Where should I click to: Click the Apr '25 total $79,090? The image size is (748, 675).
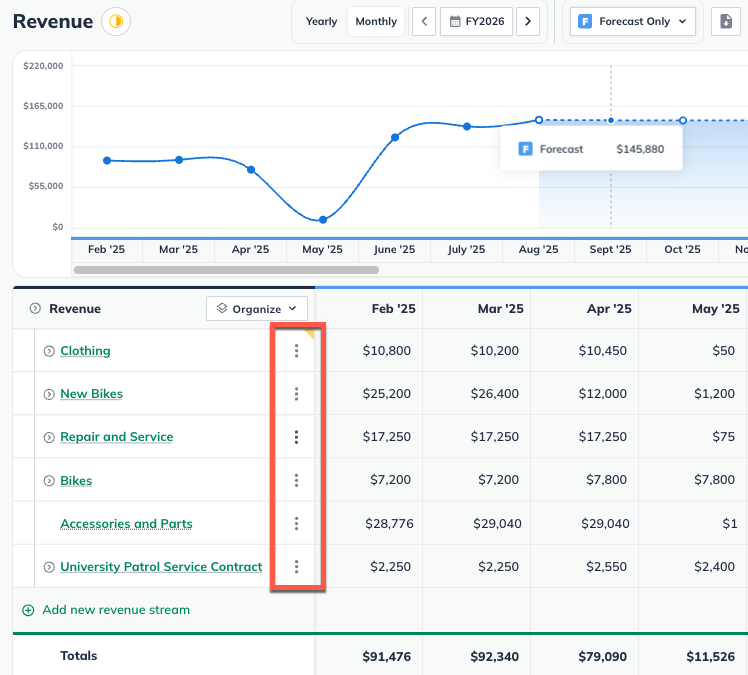[x=603, y=657]
